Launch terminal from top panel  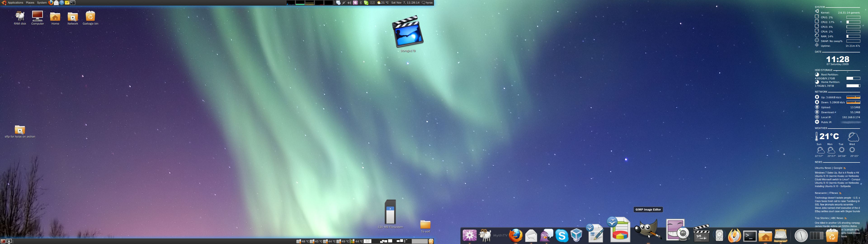tap(73, 3)
